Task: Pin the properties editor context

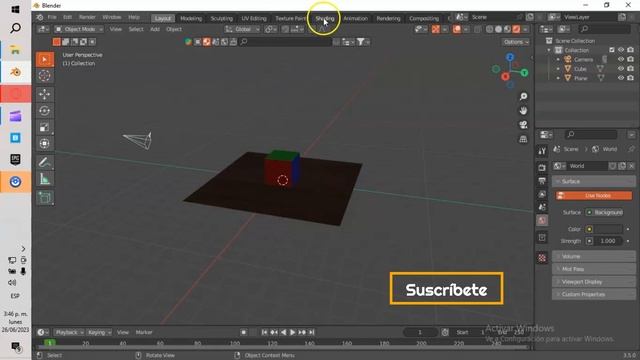Action: pos(631,149)
